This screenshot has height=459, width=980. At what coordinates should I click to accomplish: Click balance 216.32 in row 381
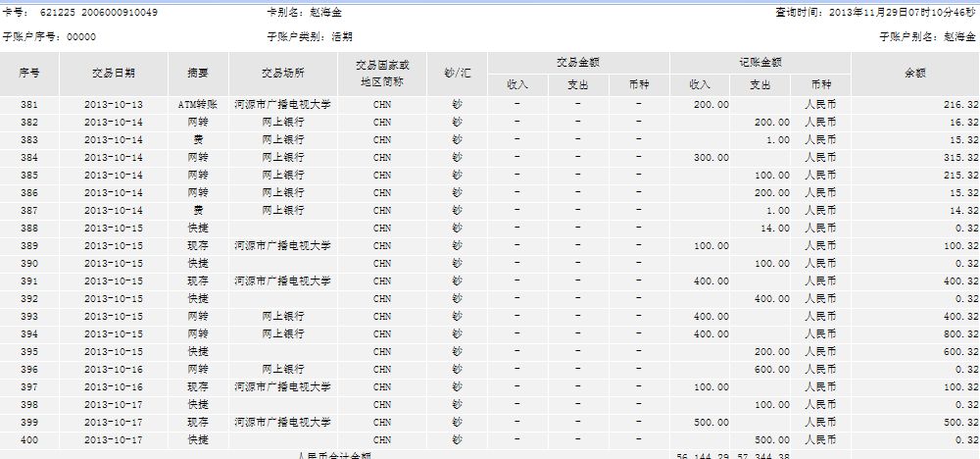coord(960,104)
